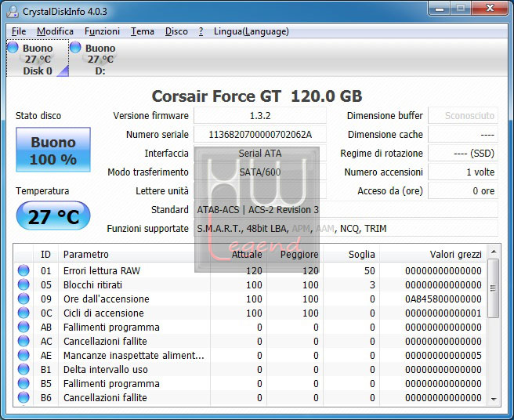Click the ID column header
Screen dimensions: 514x420
click(45, 254)
